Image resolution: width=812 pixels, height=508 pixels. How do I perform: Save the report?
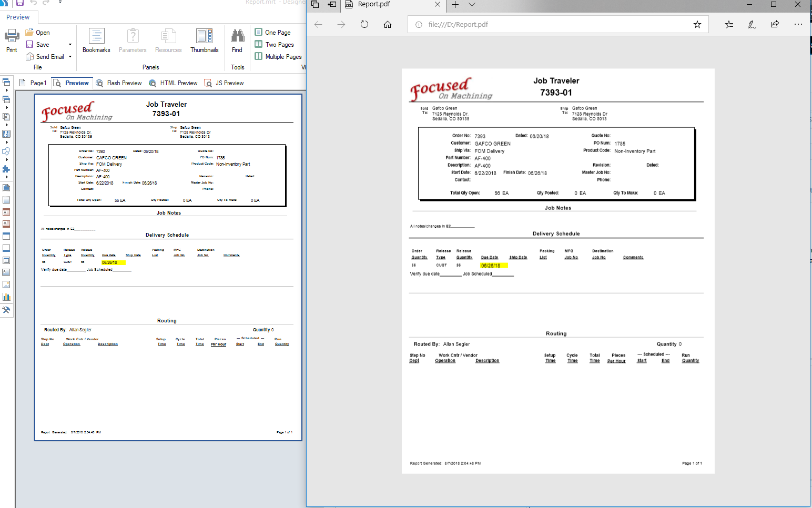coord(37,45)
